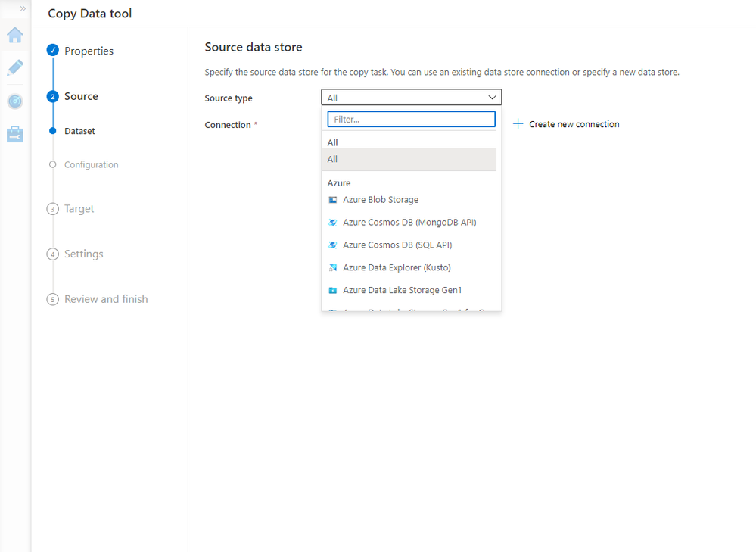Open the Review and finish step
The height and width of the screenshot is (552, 756).
coord(106,299)
